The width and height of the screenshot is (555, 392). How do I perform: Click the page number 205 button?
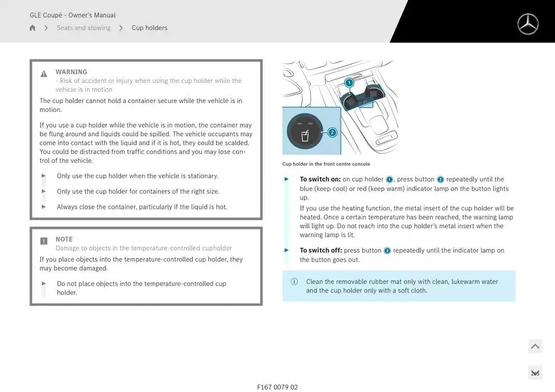pos(535,373)
